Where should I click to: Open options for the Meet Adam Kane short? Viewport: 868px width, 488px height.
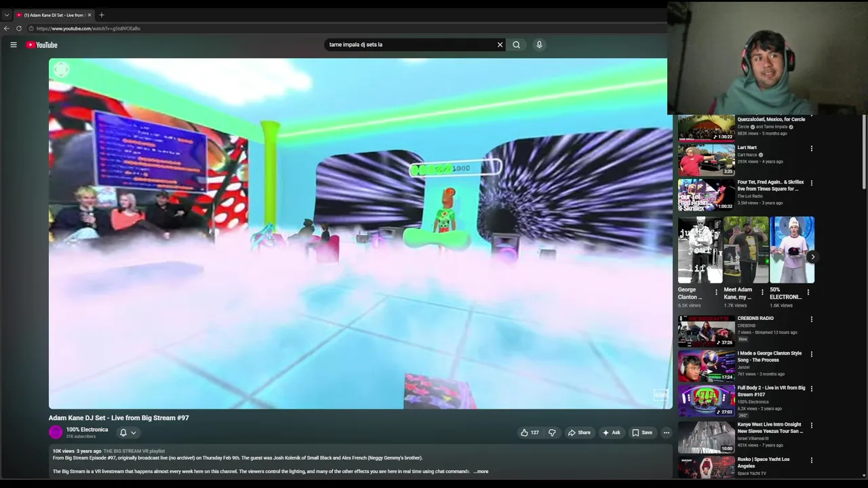pyautogui.click(x=762, y=292)
